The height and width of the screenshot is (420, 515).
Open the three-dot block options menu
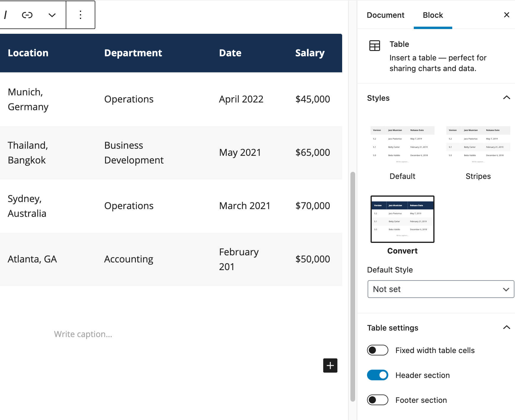click(x=80, y=15)
